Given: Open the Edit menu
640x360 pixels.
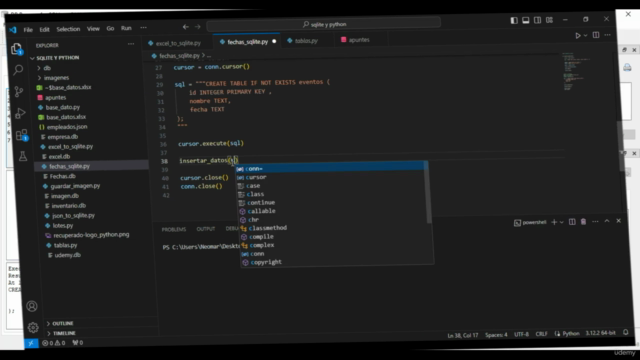Looking at the screenshot, I should (x=44, y=29).
